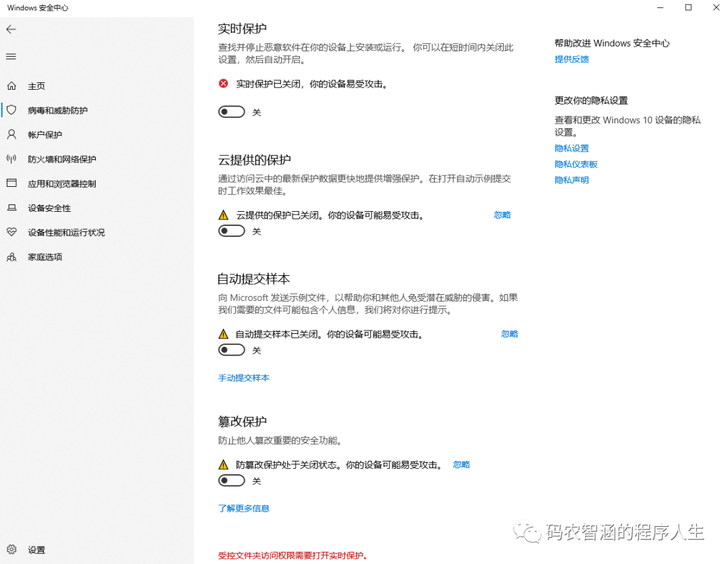Click the person icon for 帐户保护

(11, 135)
